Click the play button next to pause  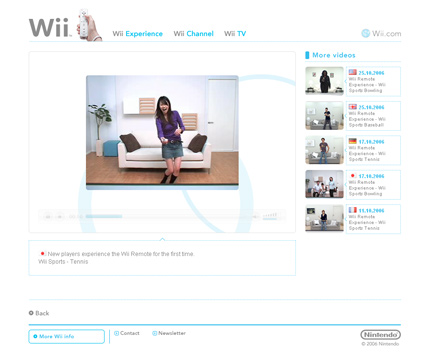pyautogui.click(x=60, y=217)
